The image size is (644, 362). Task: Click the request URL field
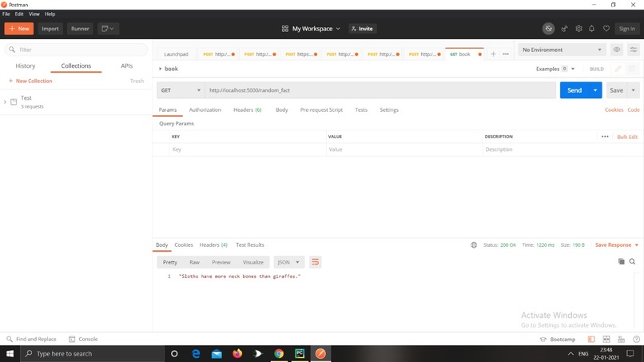click(x=380, y=90)
